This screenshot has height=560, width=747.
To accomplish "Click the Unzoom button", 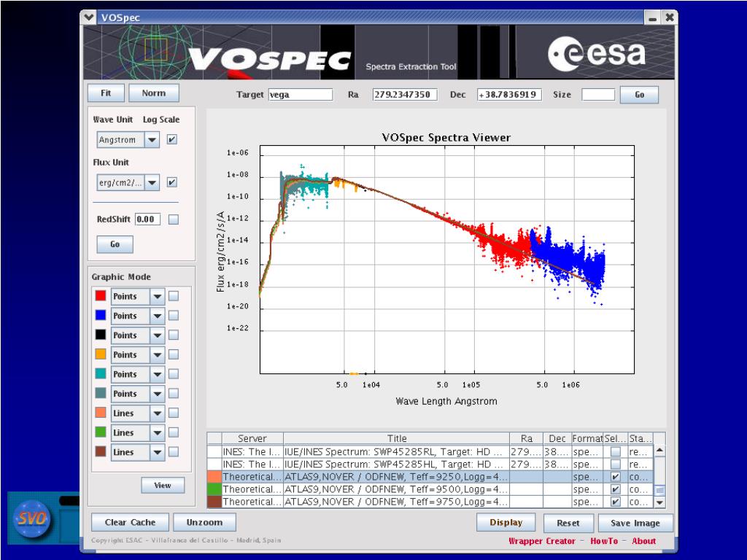I will point(204,522).
